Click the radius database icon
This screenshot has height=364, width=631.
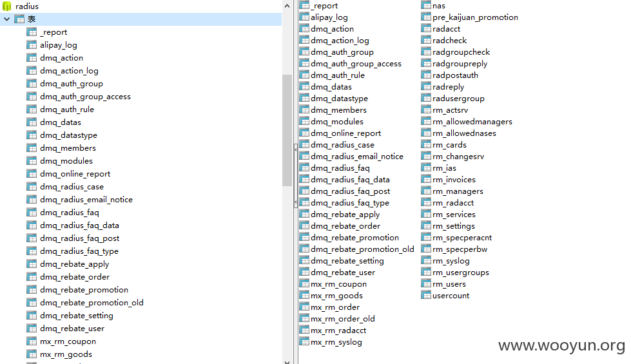(7, 6)
